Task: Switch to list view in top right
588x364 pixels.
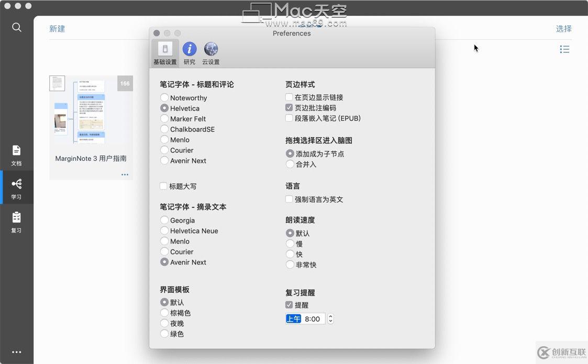Action: point(564,49)
